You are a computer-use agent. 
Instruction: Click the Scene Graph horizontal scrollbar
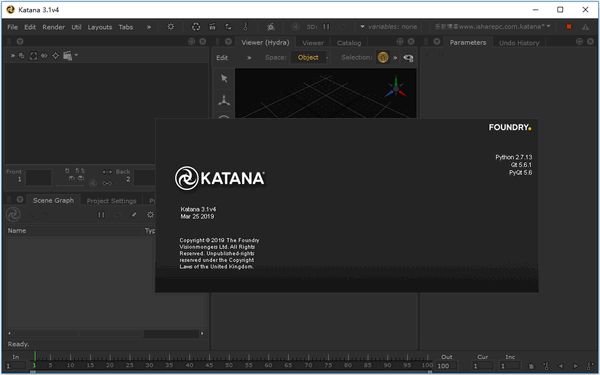[x=106, y=334]
